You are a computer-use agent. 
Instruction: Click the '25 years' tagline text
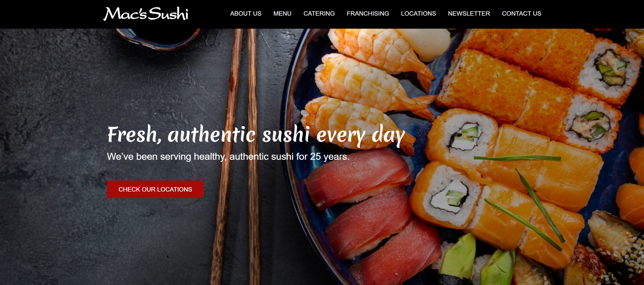pyautogui.click(x=330, y=156)
